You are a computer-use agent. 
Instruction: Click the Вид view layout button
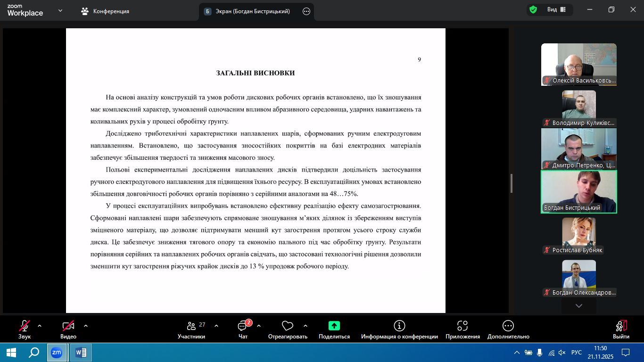556,9
